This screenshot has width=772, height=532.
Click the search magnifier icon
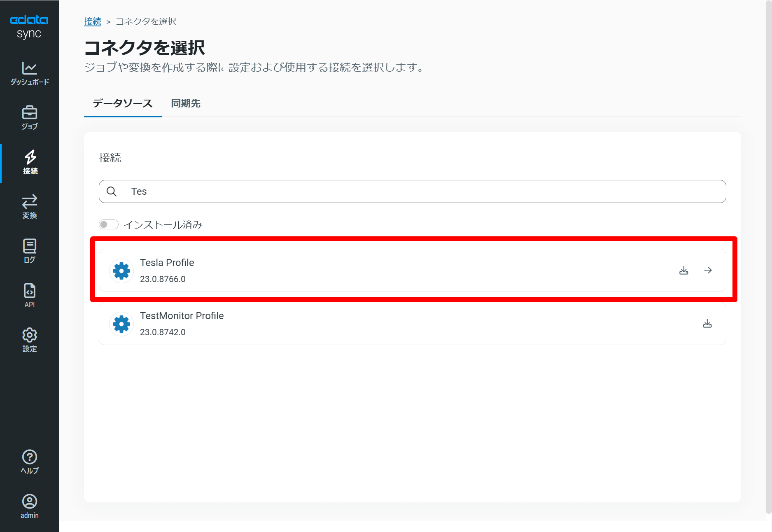[112, 191]
